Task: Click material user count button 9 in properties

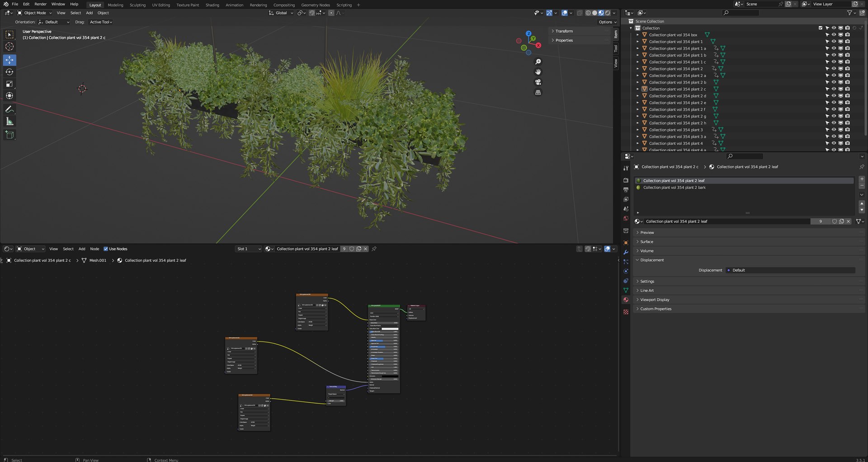Action: [821, 222]
